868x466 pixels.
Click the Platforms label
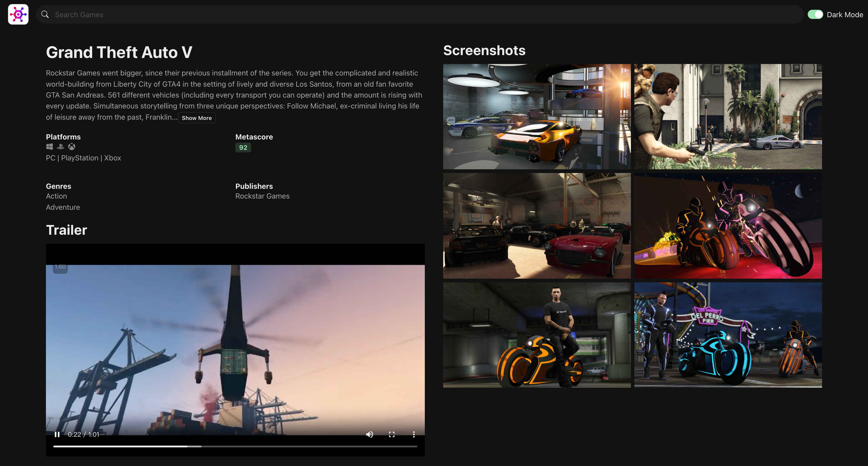63,137
